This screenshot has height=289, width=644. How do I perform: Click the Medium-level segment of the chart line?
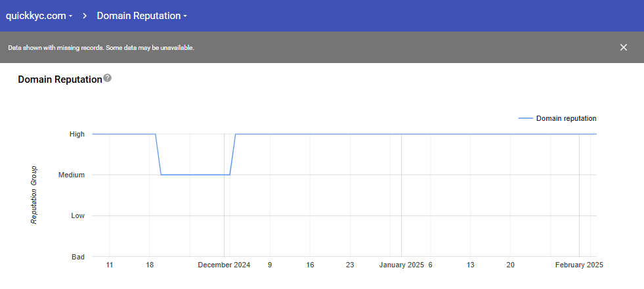[195, 175]
